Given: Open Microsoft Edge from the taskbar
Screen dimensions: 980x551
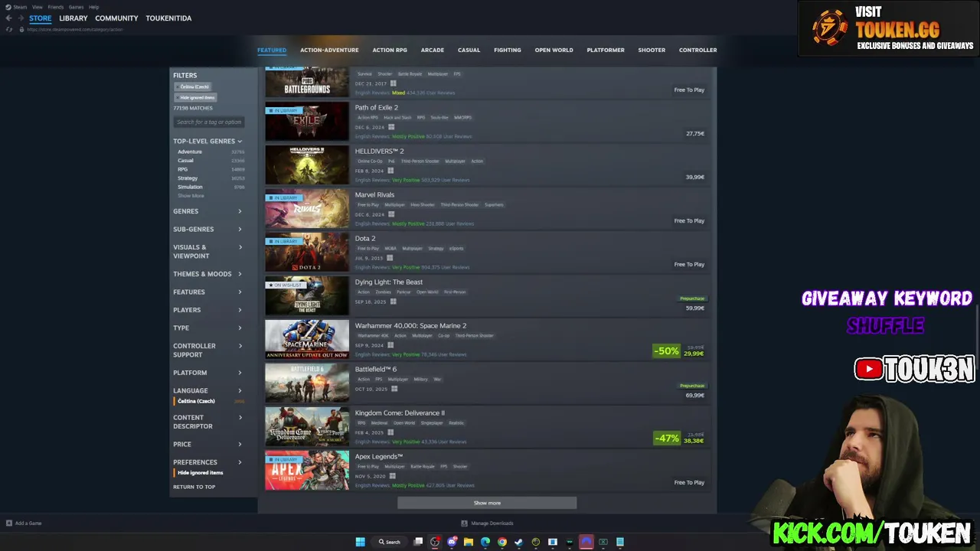Looking at the screenshot, I should click(x=485, y=542).
